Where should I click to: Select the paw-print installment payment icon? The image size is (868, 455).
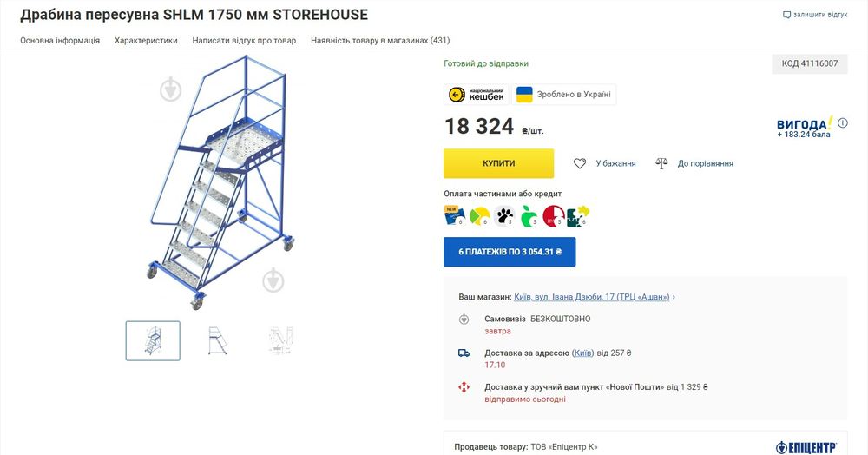click(x=503, y=216)
